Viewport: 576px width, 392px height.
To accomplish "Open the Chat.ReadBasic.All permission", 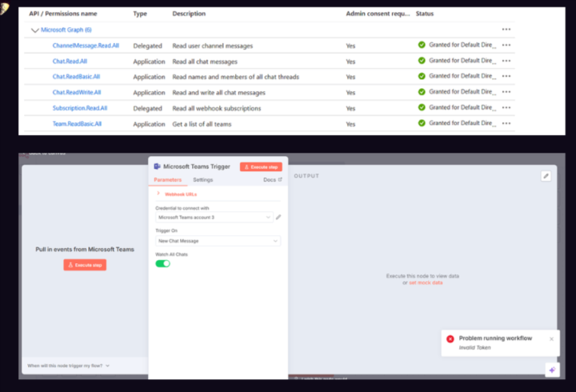I will (x=76, y=77).
